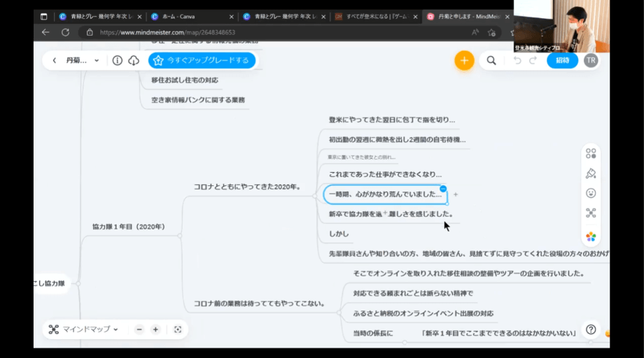Viewport: 644px width, 358px height.
Task: Click the site lock icon in address bar
Action: coord(90,32)
